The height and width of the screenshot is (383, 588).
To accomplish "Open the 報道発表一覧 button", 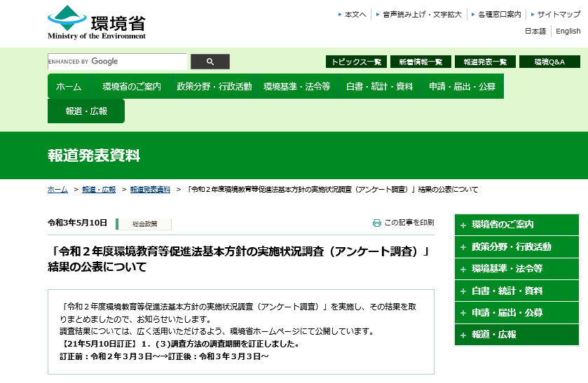I will [485, 62].
